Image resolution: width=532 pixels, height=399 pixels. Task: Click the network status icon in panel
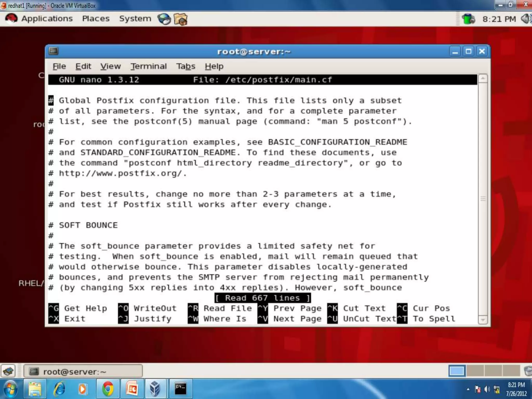pos(468,19)
